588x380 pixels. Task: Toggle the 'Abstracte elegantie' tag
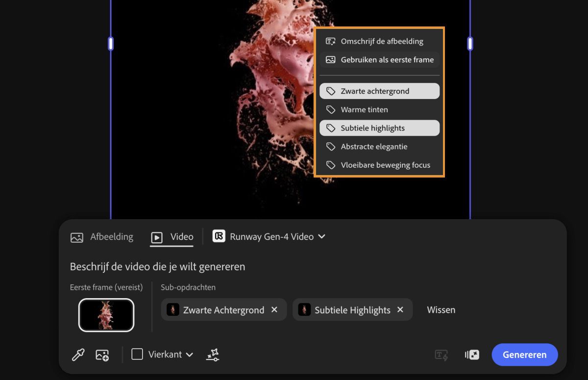[x=380, y=147]
